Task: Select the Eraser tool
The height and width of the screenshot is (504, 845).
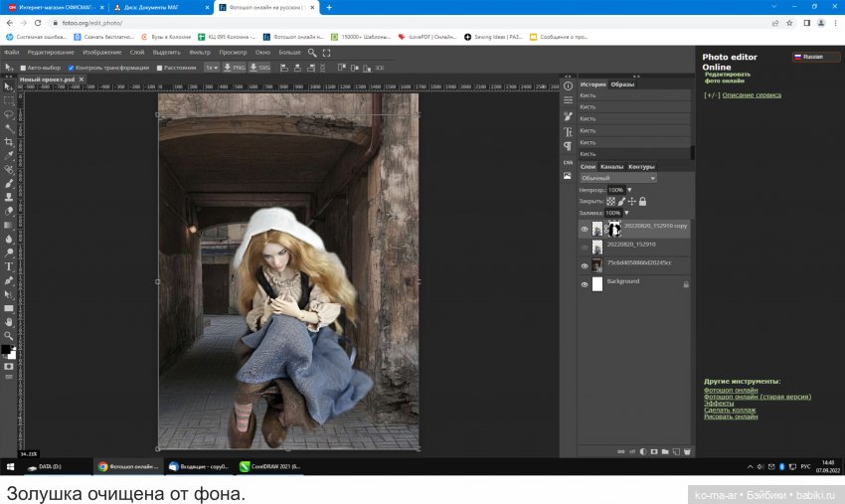Action: pyautogui.click(x=9, y=212)
